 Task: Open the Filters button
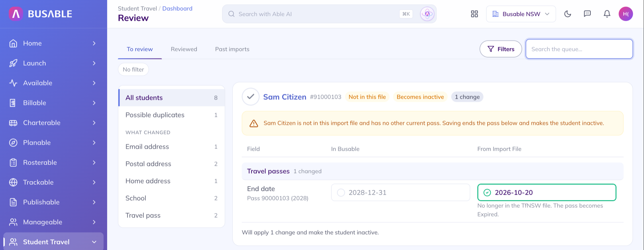tap(501, 49)
